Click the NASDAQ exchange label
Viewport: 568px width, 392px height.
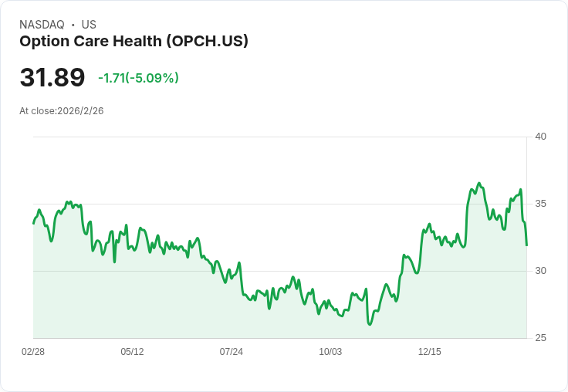(42, 25)
